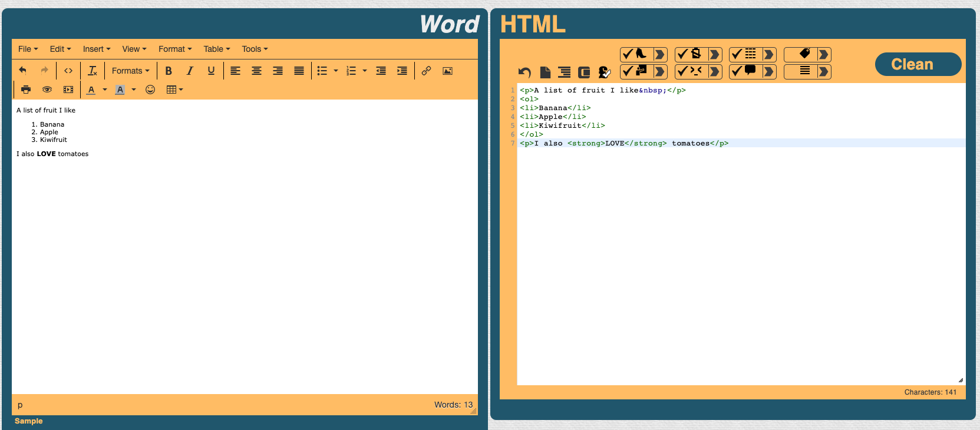The width and height of the screenshot is (980, 430).
Task: Toggle the price tag icon option
Action: pos(800,54)
